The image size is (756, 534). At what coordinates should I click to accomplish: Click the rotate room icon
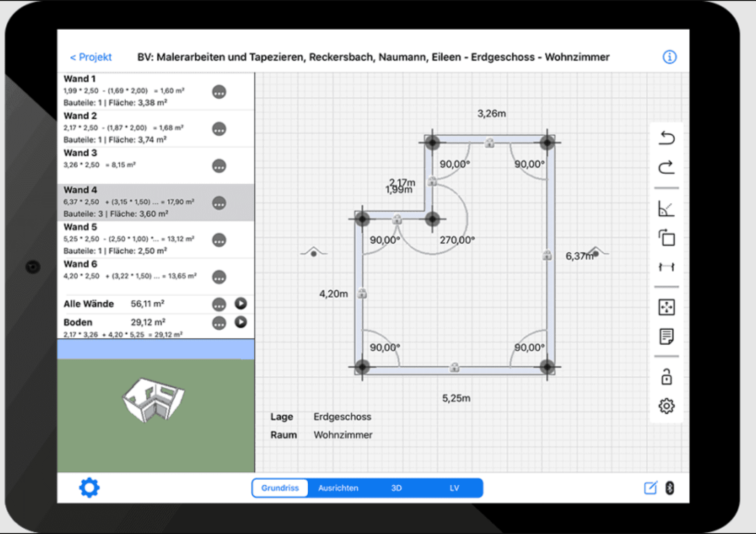coord(666,237)
